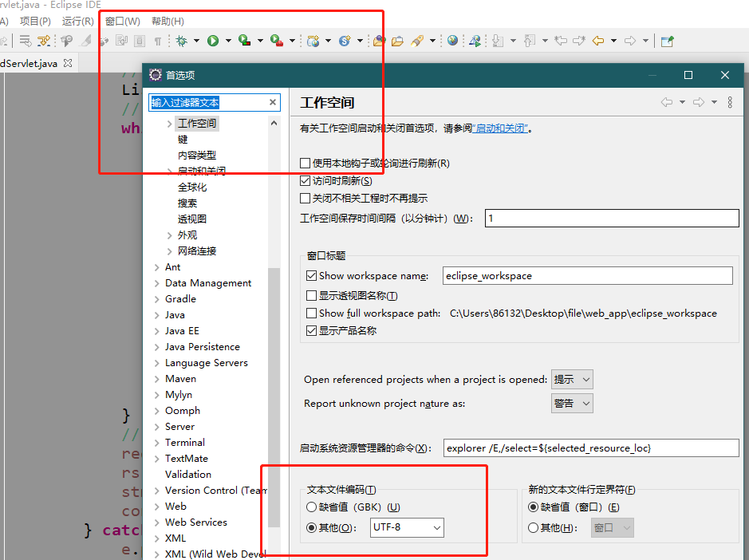Click the Previous Annotation icon in toolbar
Image resolution: width=749 pixels, height=560 pixels.
[530, 41]
